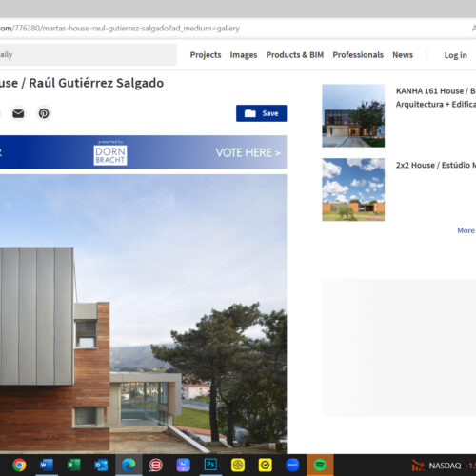The image size is (476, 476).
Task: Open Microsoft Excel from the taskbar
Action: 73,466
